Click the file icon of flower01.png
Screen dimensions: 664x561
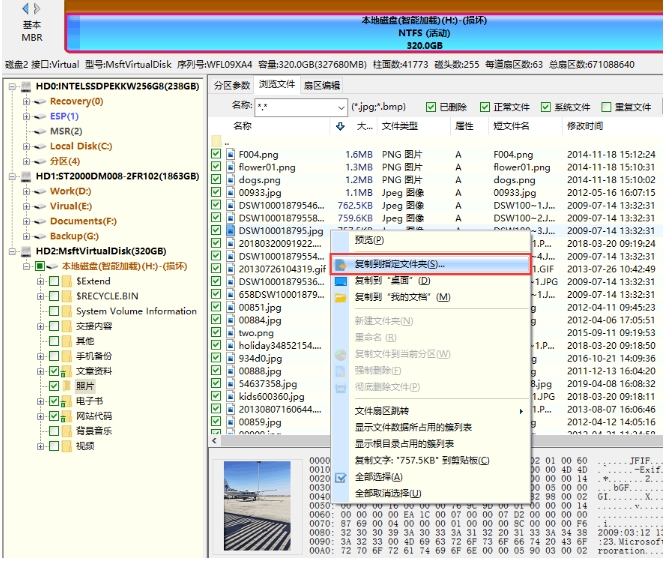[230, 167]
